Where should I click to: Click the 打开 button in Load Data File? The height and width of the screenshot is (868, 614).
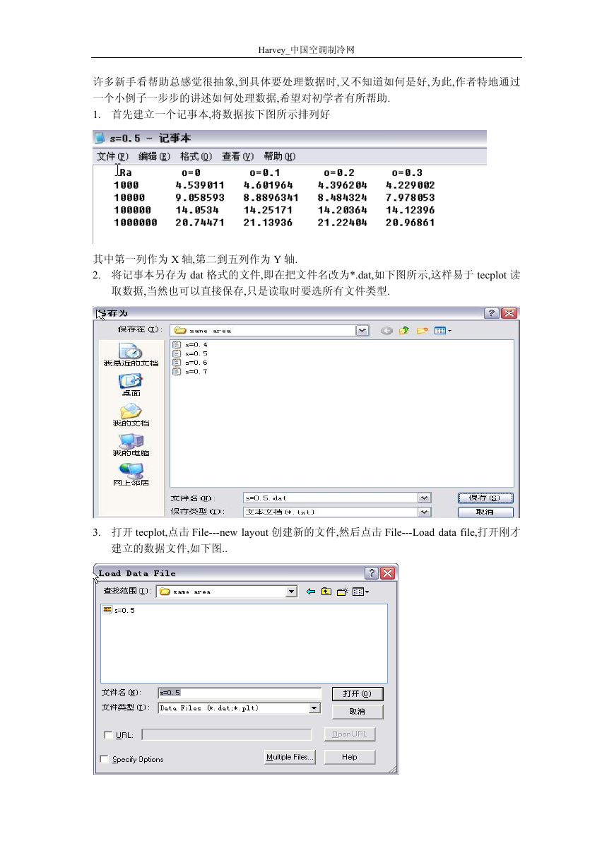(x=358, y=694)
